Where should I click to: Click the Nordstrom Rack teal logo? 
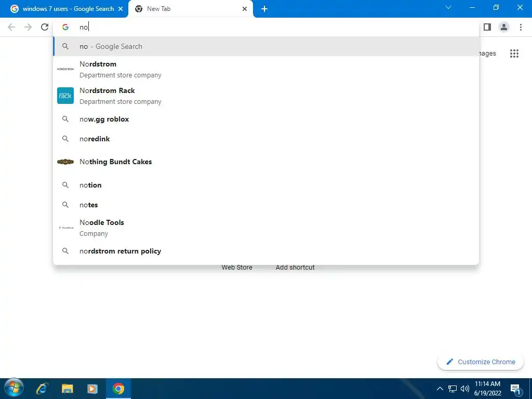coord(65,96)
